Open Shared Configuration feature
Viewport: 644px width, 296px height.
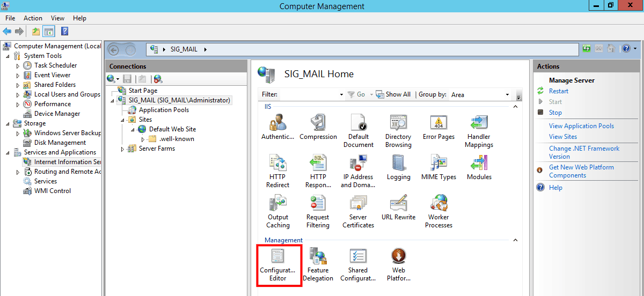point(358,265)
